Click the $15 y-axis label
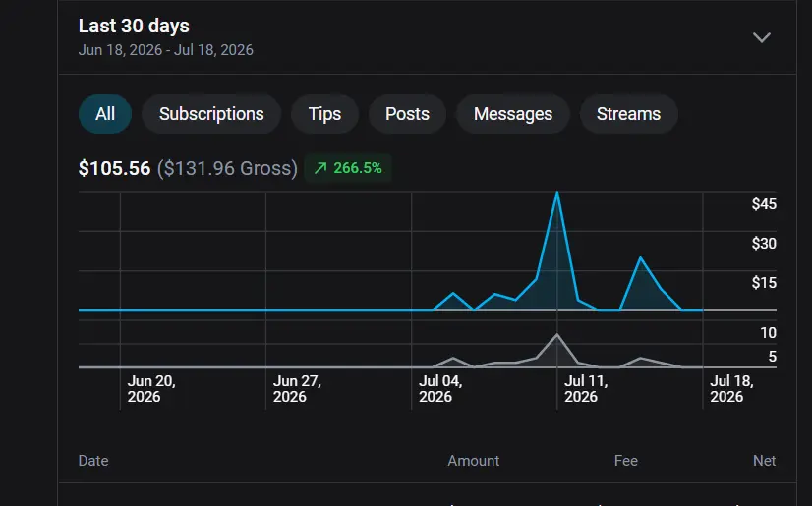 coord(764,283)
